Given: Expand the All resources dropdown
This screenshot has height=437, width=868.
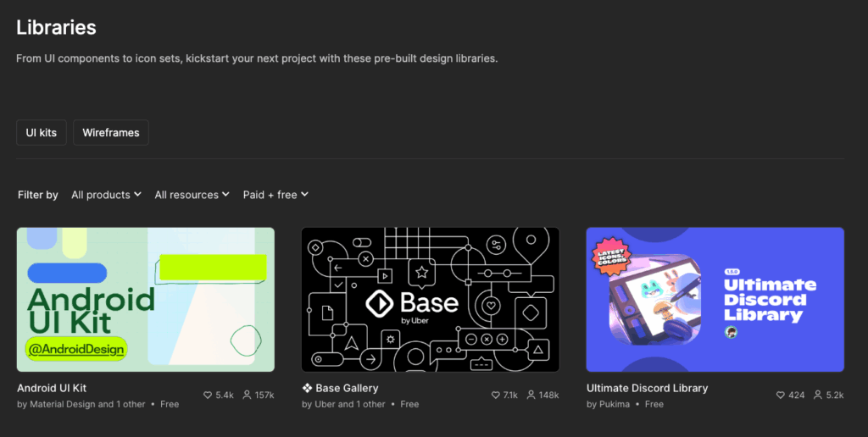Looking at the screenshot, I should 192,195.
